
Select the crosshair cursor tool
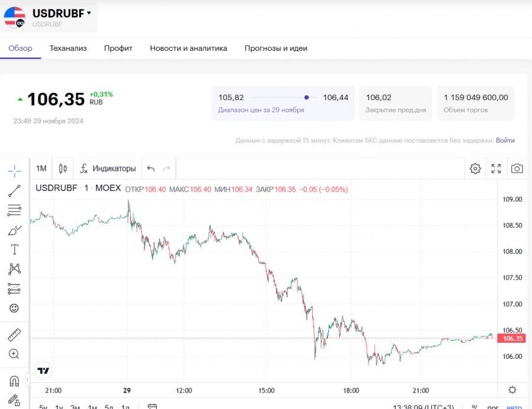pyautogui.click(x=15, y=171)
